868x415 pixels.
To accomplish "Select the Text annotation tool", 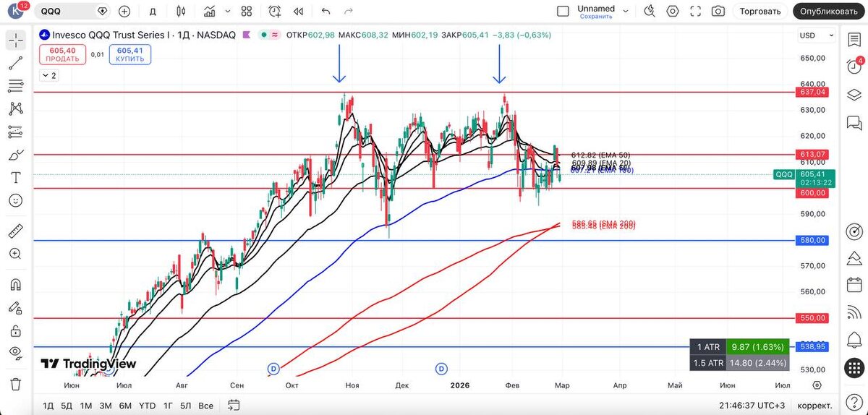I will (x=16, y=177).
